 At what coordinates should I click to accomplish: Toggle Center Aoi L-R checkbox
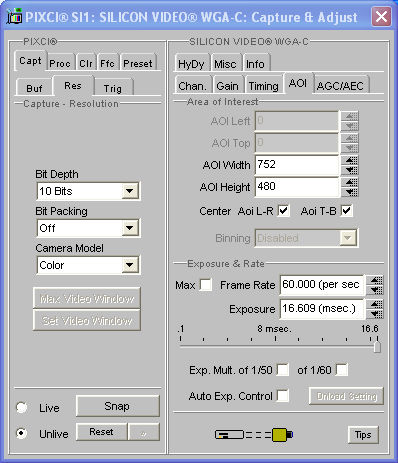coord(284,211)
